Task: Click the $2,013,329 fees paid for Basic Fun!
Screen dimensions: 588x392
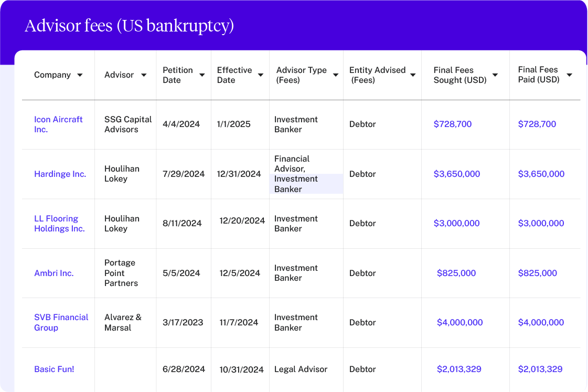Action: pos(540,369)
